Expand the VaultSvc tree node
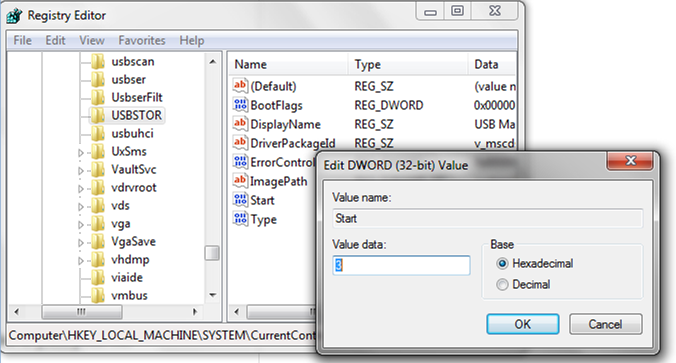This screenshot has width=676, height=363. pos(81,171)
